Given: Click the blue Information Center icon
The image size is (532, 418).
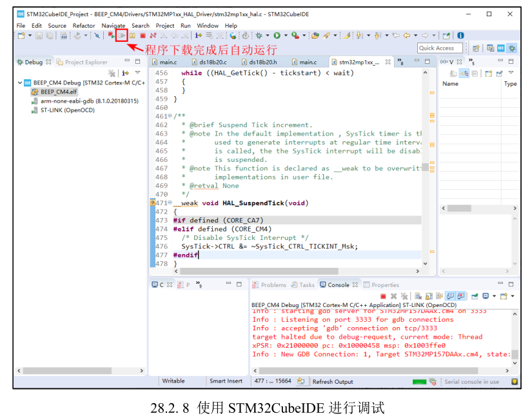Looking at the screenshot, I should coord(460,35).
